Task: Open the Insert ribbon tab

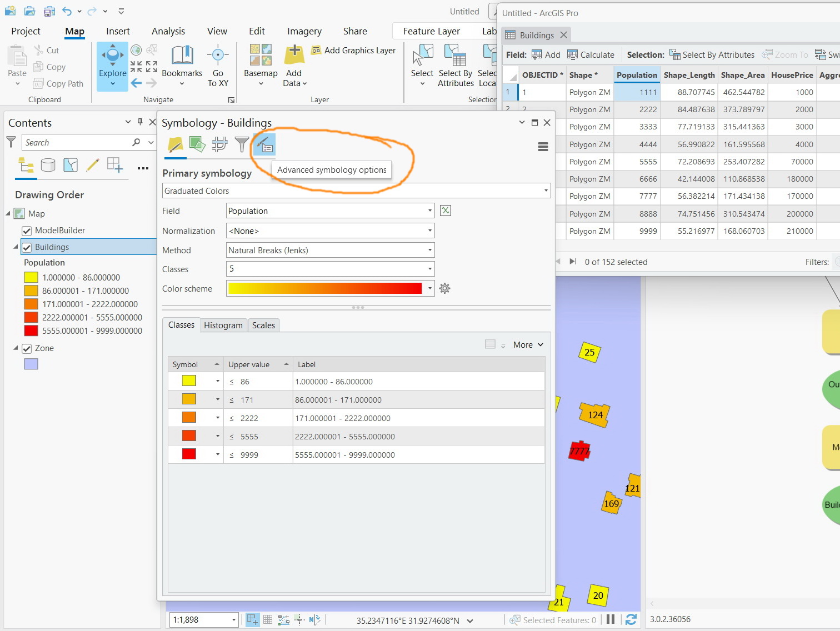Action: (118, 31)
